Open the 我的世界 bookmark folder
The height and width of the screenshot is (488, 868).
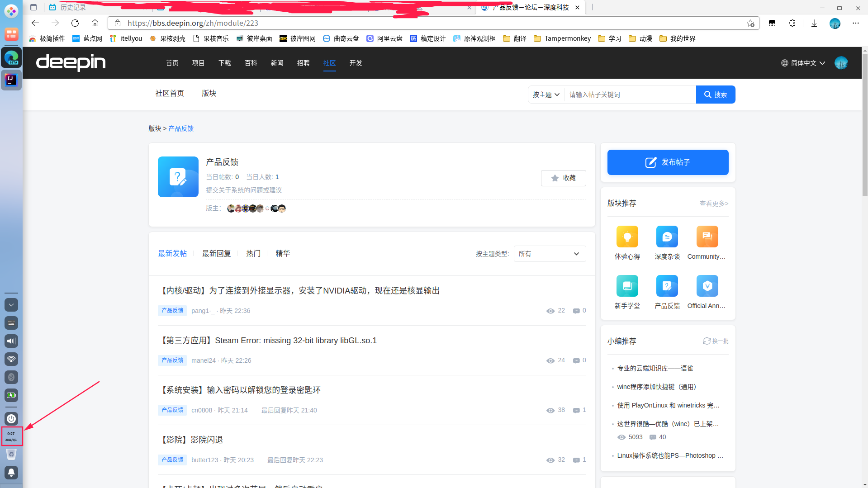[x=678, y=38]
